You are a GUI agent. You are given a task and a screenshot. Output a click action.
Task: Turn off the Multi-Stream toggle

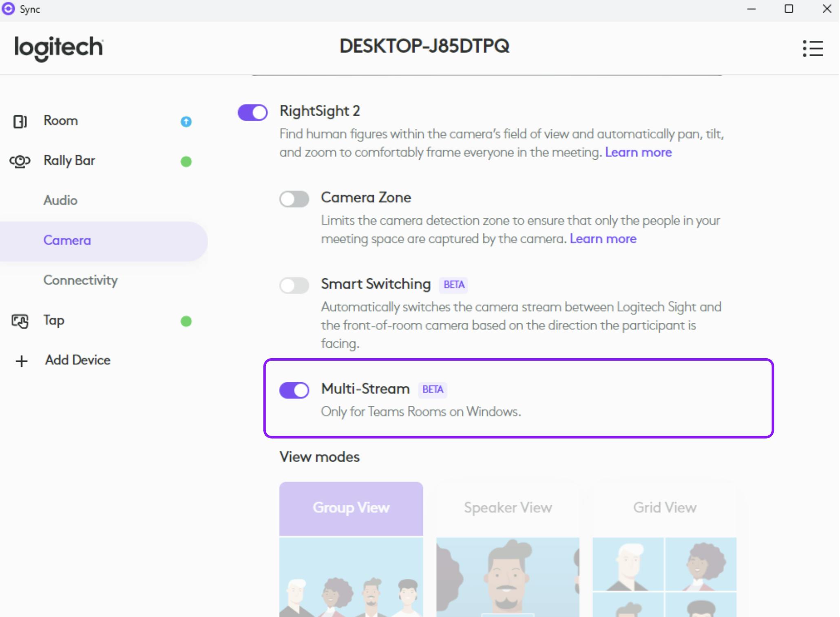click(x=294, y=390)
